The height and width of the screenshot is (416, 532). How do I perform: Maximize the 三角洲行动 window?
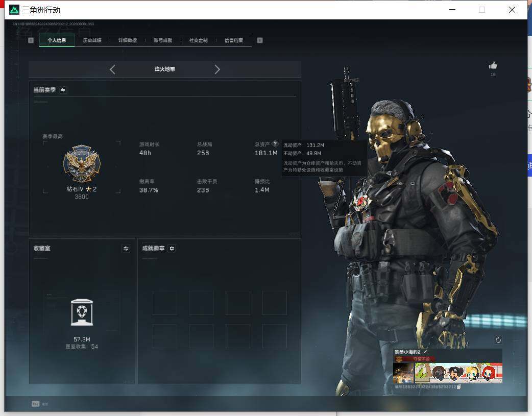click(x=482, y=10)
